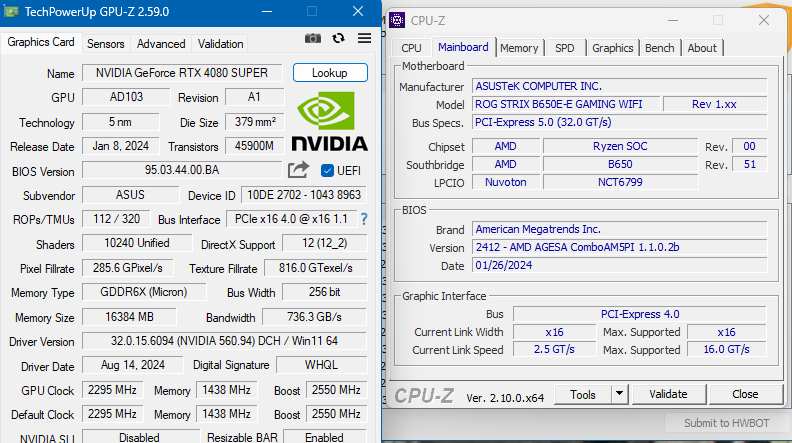Click the Digital Signature field WHQL
This screenshot has width=792, height=443.
(x=321, y=365)
